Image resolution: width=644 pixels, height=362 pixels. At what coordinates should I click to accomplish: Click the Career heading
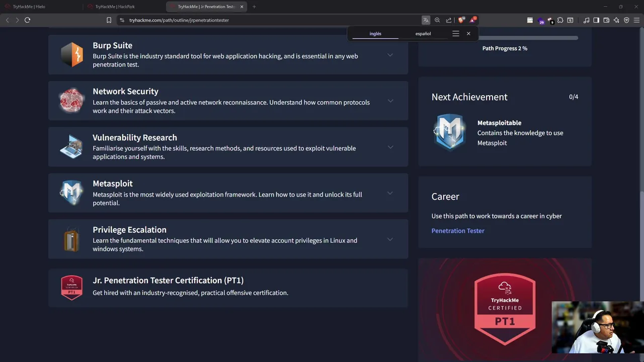coord(445,197)
